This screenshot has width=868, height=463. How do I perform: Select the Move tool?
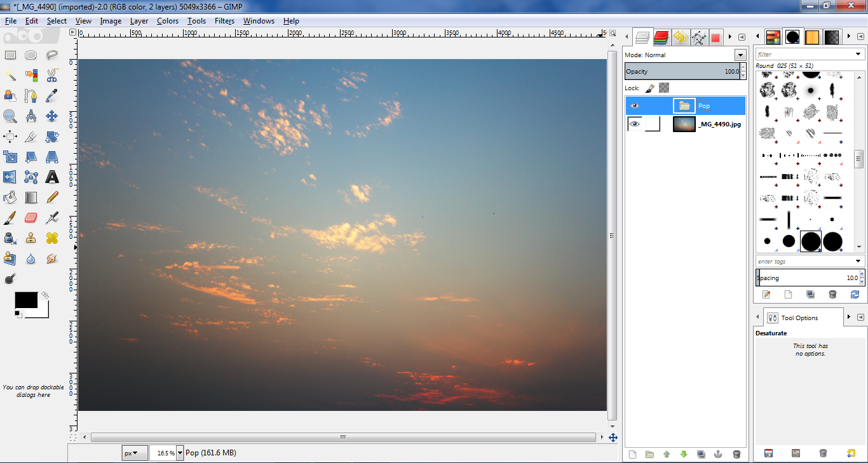click(x=52, y=116)
